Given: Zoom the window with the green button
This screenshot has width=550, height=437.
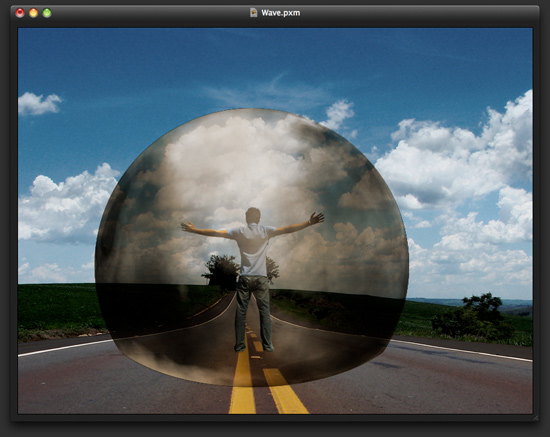Looking at the screenshot, I should click(47, 13).
